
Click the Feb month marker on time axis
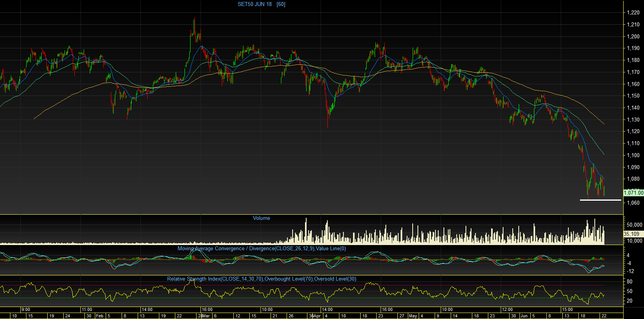click(x=100, y=316)
